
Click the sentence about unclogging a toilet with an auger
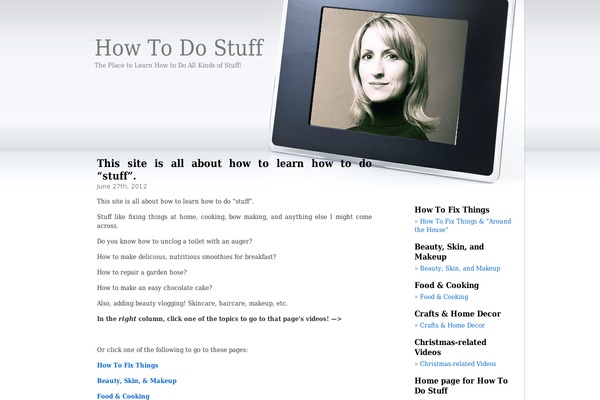174,242
